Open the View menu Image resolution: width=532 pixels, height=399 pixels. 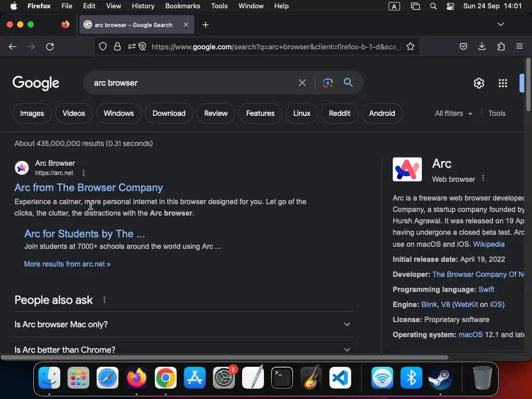tap(113, 6)
